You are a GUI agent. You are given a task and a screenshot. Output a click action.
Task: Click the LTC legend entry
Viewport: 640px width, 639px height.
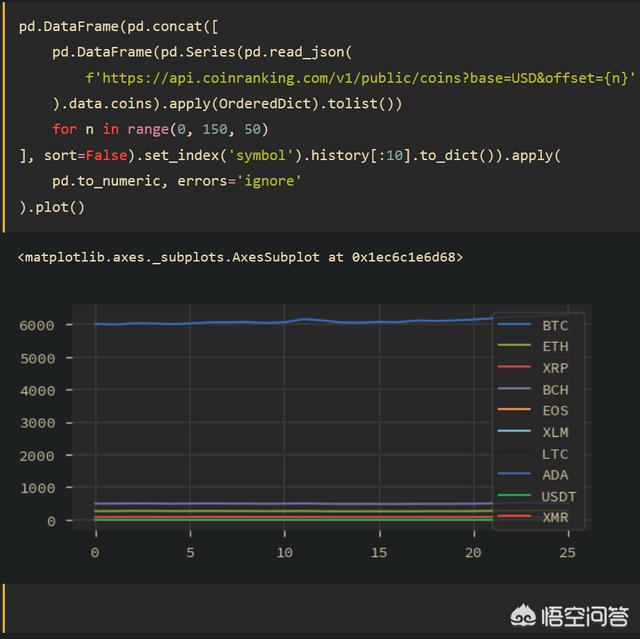[x=533, y=454]
